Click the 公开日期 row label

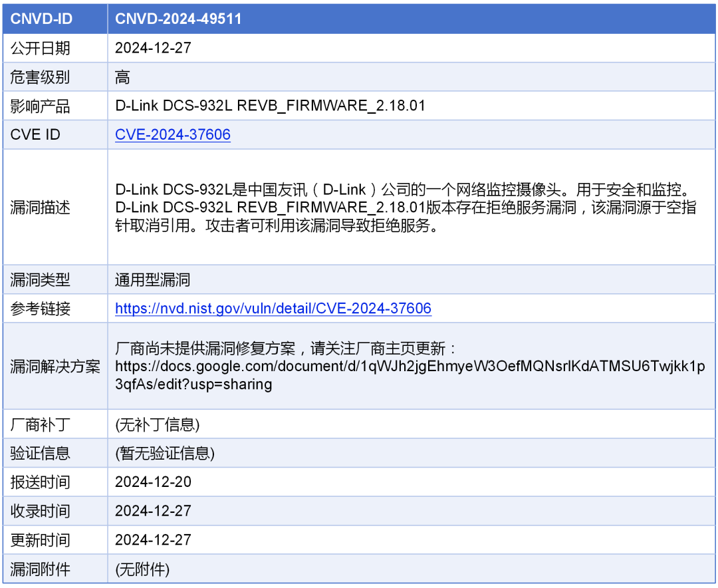pos(41,48)
